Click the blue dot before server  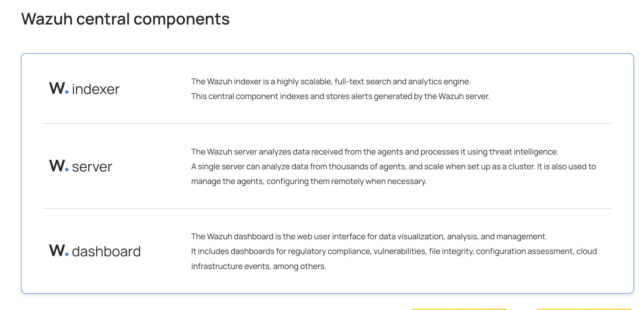tap(67, 170)
